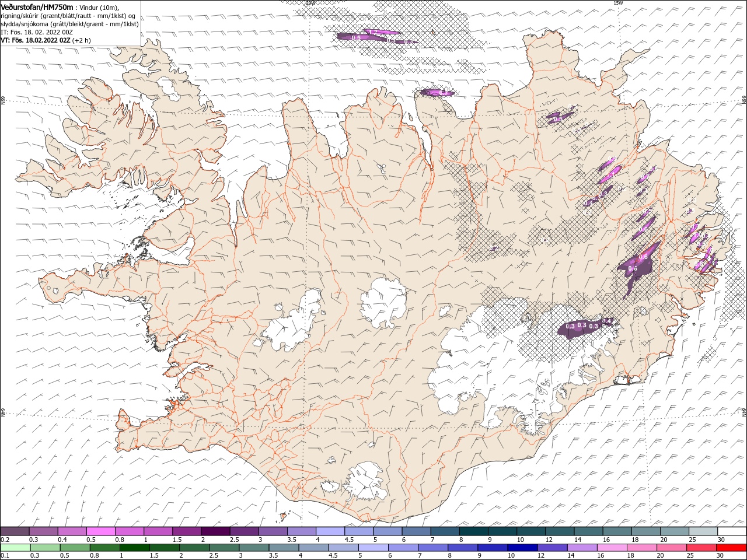Pick the lower blue swatch starting at 7
Image resolution: width=747 pixels, height=560 pixels.
433,548
